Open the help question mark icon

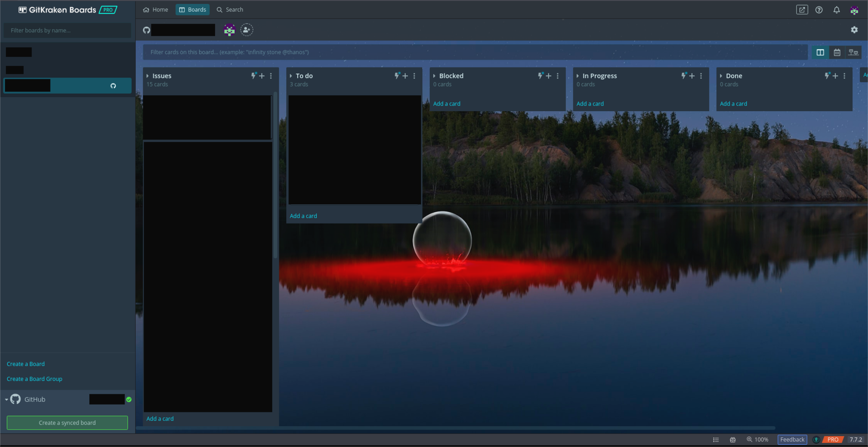[819, 10]
